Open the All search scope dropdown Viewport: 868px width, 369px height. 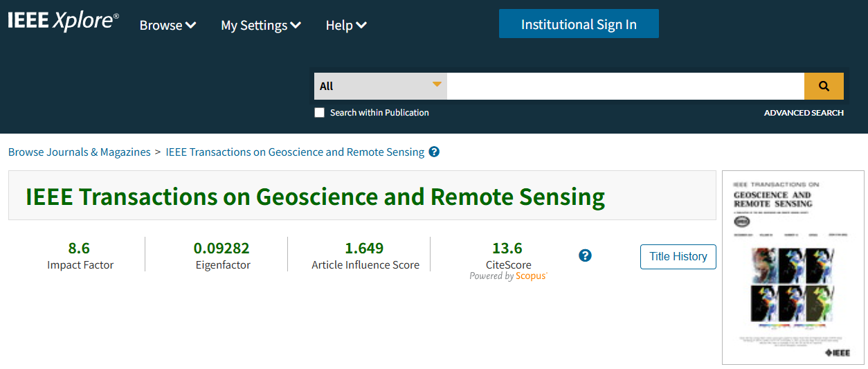tap(380, 86)
